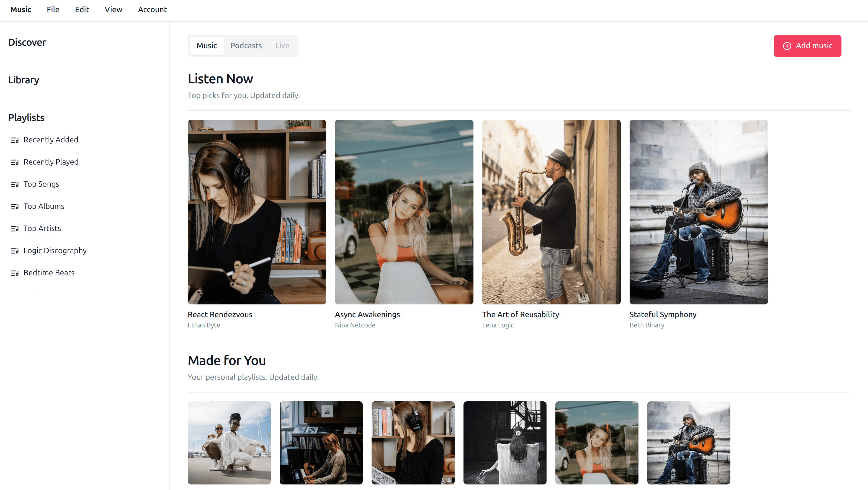The height and width of the screenshot is (490, 868).
Task: Click playlist icon beside Recently Added
Action: point(14,140)
